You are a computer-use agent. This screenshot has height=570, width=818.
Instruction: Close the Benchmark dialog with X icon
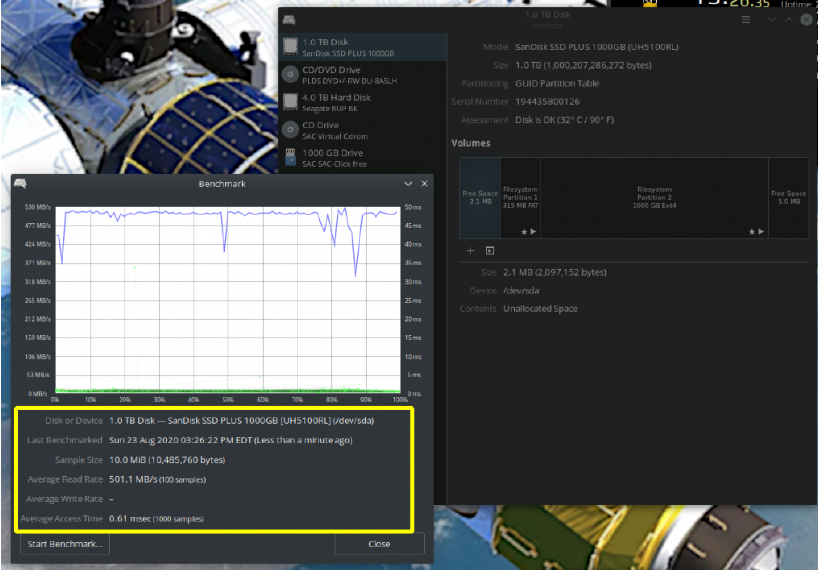coord(425,184)
